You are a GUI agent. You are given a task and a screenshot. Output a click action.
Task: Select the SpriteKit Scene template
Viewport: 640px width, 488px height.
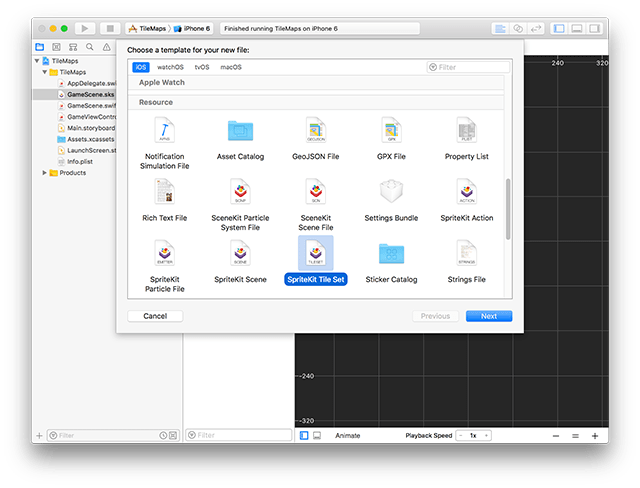240,262
